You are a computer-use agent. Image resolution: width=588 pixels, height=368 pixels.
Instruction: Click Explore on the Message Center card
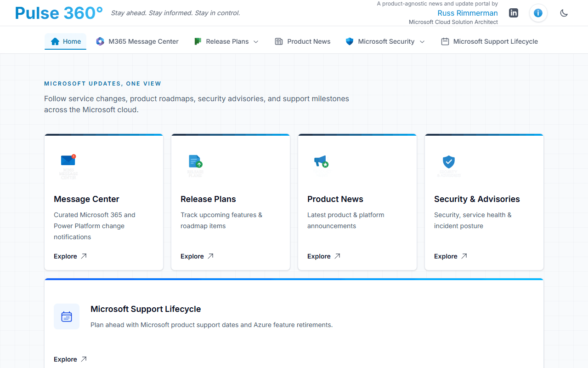[65, 256]
